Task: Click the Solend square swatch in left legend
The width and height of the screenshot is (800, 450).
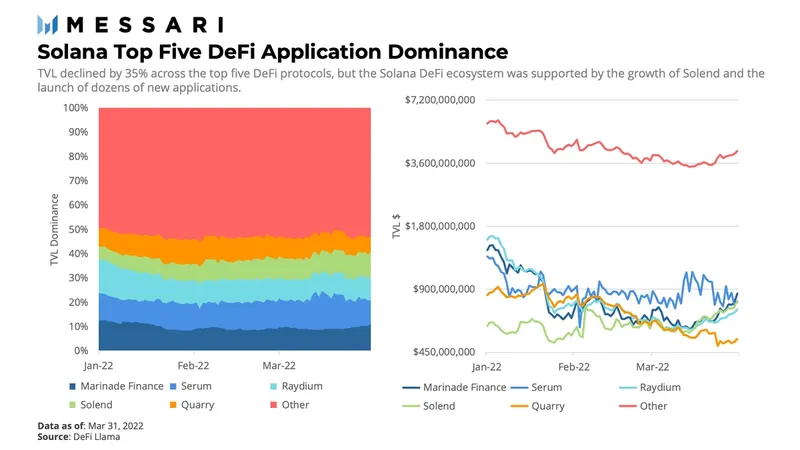Action: point(72,405)
